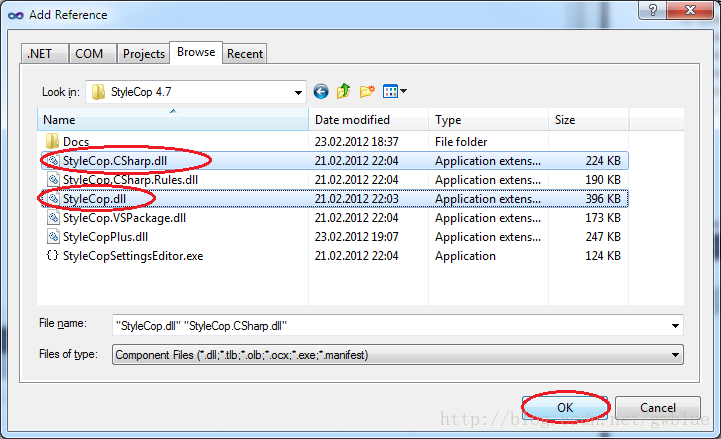The width and height of the screenshot is (721, 439).
Task: Click the StyleCop.VSPackage.dll file icon
Action: coord(53,217)
